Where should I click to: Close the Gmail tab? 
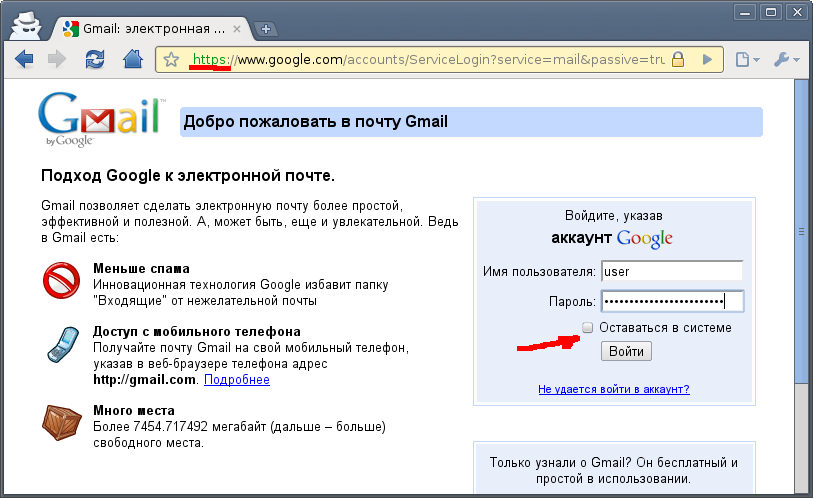coord(237,29)
